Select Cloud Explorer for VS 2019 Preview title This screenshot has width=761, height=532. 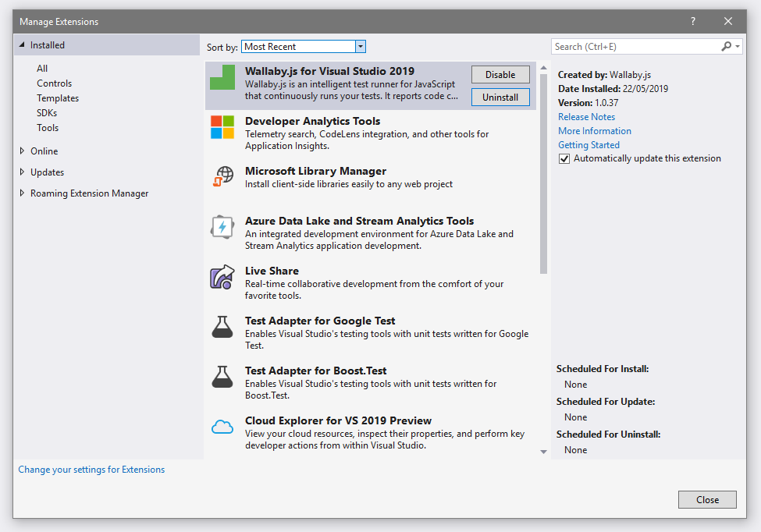(x=338, y=421)
